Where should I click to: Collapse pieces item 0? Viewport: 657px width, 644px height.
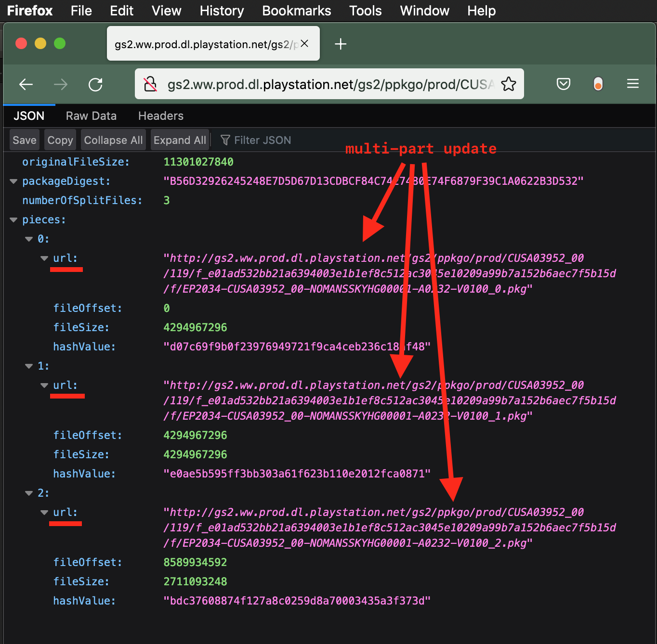[29, 239]
